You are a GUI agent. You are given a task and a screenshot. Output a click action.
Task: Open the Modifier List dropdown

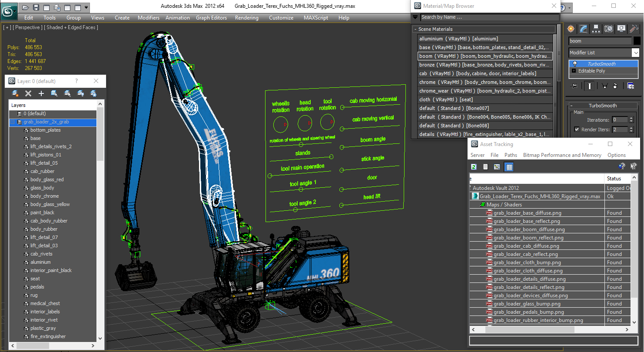[x=636, y=53]
